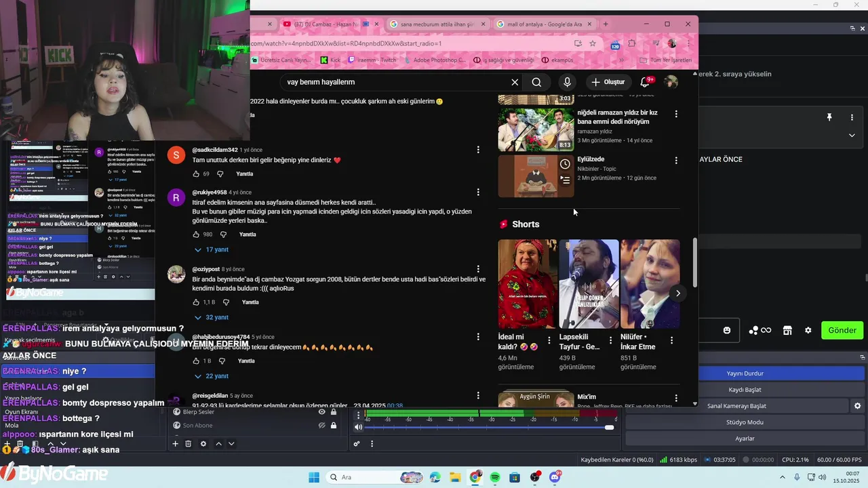Screen dimensions: 868x488
Task: Click Kaydı Başlat to start recording
Action: click(745, 390)
